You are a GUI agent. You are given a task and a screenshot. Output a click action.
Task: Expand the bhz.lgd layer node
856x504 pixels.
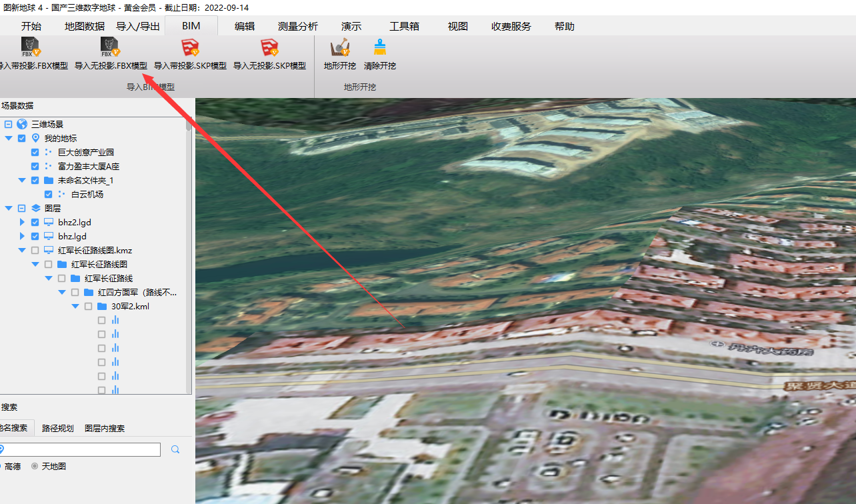click(x=22, y=237)
